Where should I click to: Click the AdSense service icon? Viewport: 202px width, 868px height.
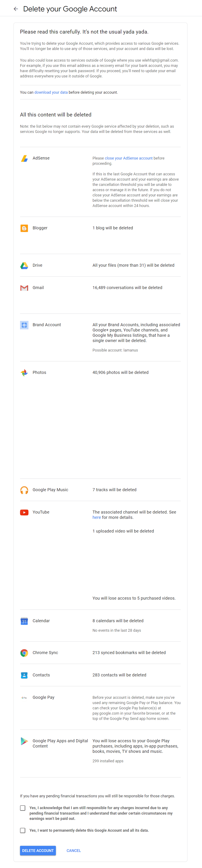[24, 158]
